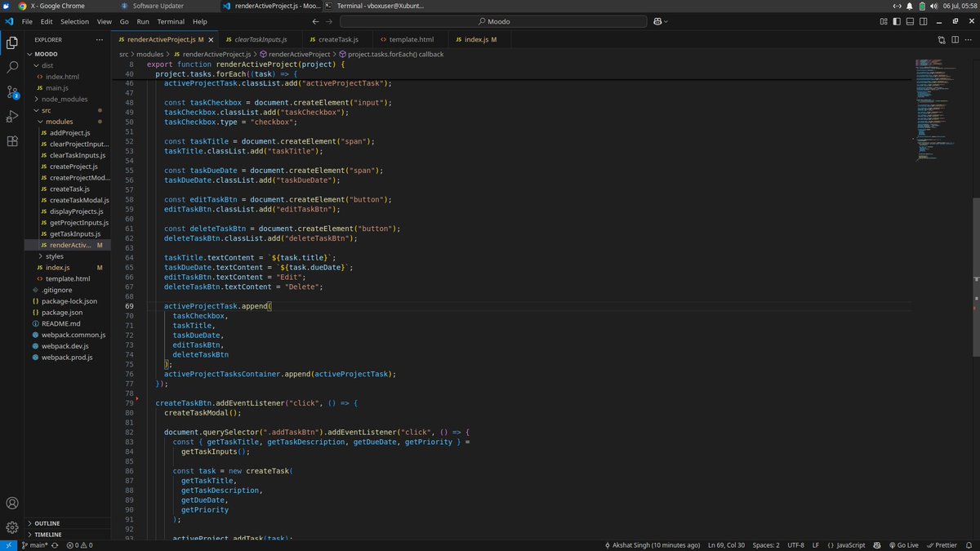The image size is (980, 551).
Task: Open the Manage gear menu
Action: tap(12, 527)
